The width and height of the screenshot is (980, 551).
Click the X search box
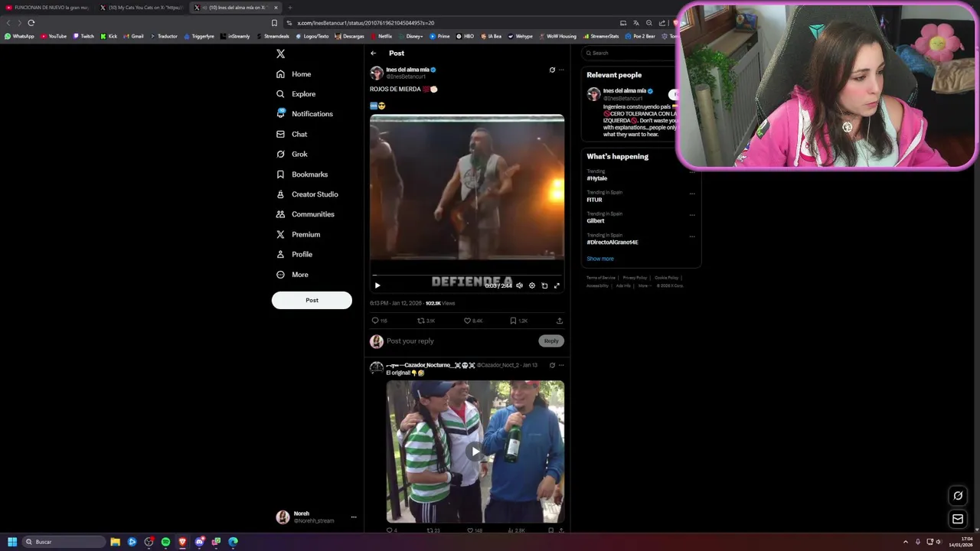629,53
